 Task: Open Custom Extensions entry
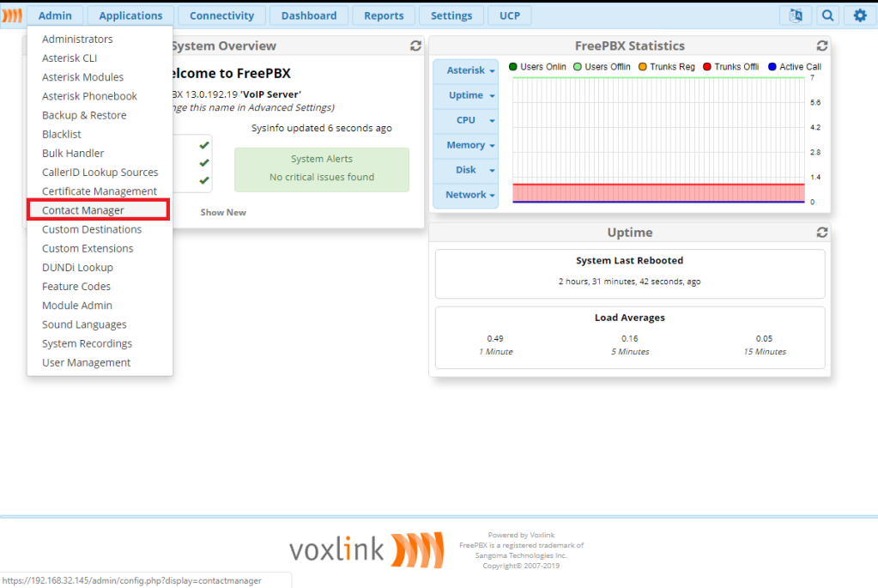click(x=100, y=249)
